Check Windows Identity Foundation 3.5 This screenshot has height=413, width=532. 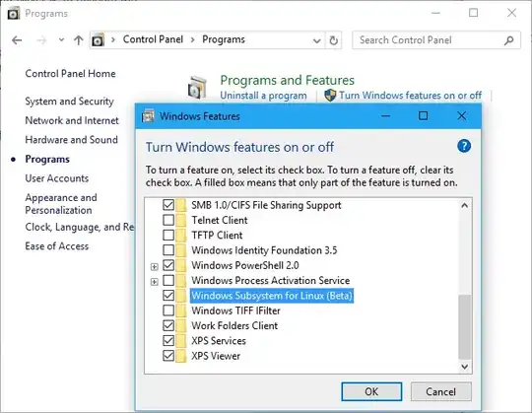tap(168, 250)
